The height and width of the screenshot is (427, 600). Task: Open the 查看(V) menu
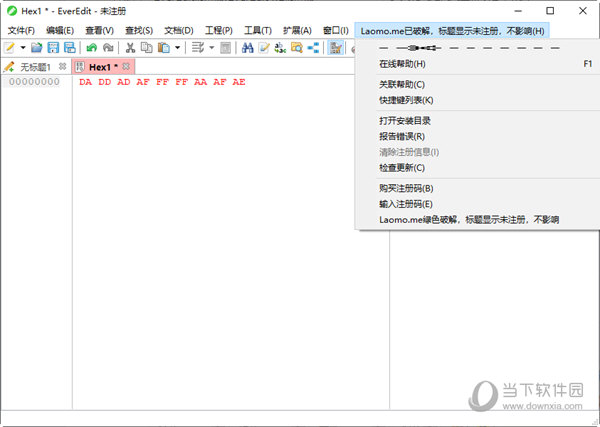99,31
